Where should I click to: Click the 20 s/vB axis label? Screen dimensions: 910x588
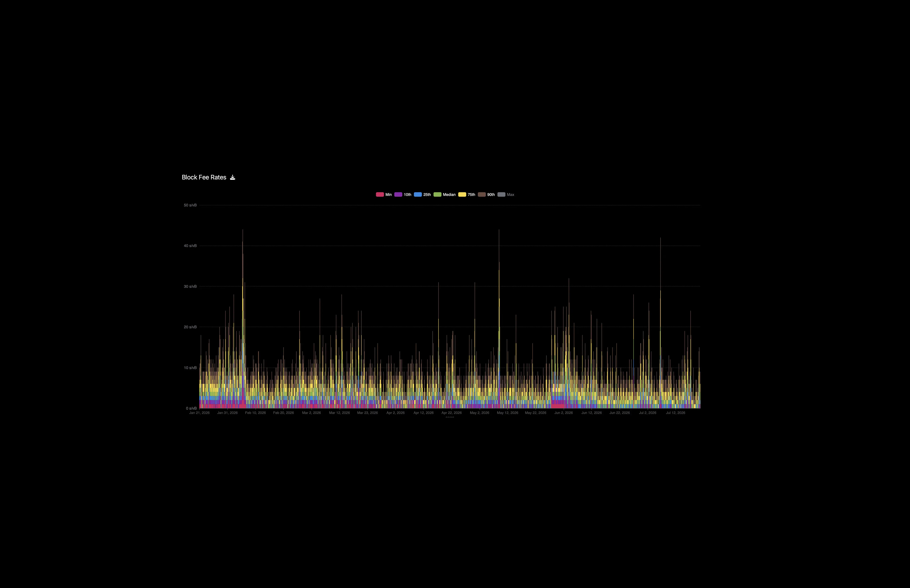click(x=190, y=327)
